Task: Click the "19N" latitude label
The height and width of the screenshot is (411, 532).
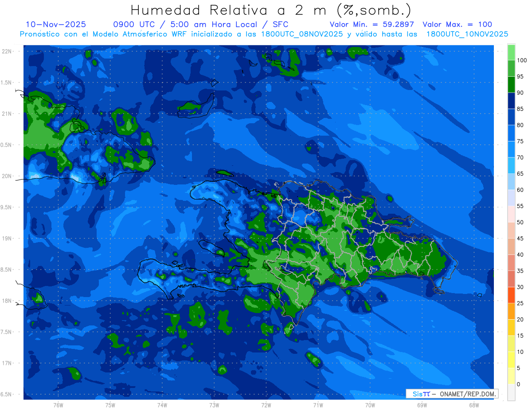Action: coord(7,239)
